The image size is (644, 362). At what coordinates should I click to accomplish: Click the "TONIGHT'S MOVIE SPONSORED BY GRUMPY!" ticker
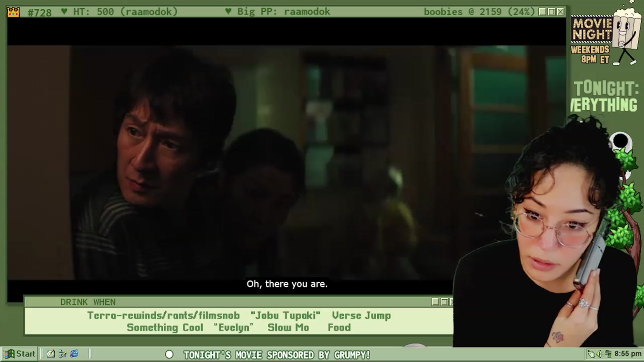pos(277,355)
